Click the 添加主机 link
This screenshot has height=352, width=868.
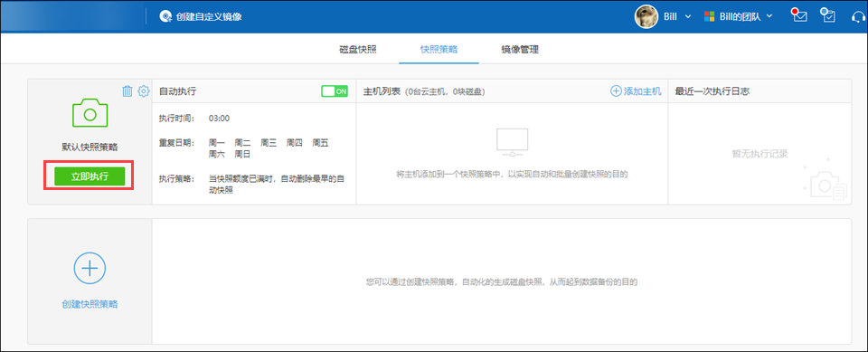click(x=636, y=91)
